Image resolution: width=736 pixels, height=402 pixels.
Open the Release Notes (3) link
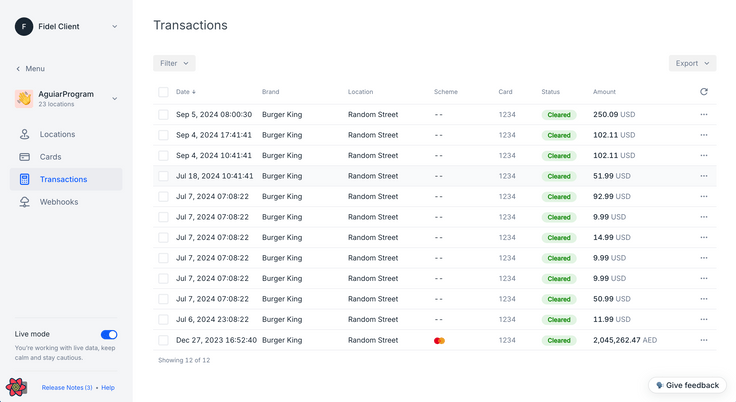click(67, 387)
